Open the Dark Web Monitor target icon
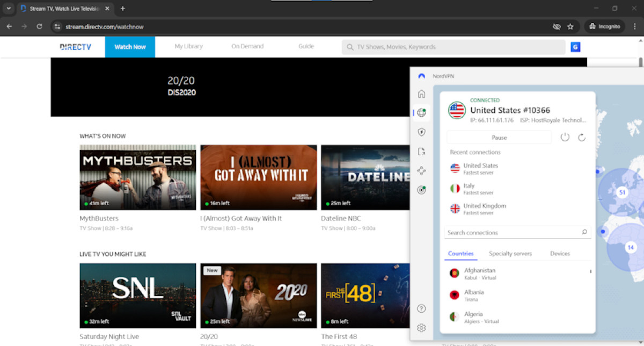 pos(422,190)
